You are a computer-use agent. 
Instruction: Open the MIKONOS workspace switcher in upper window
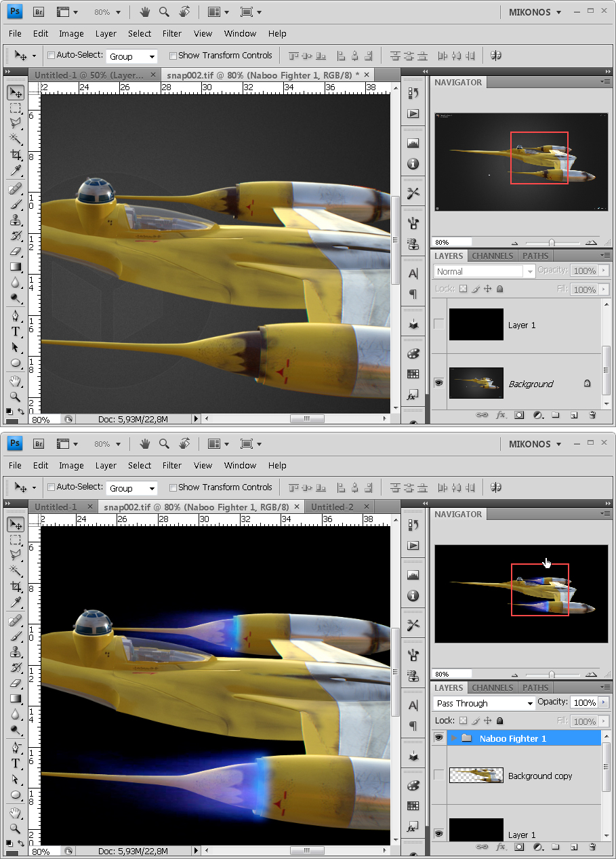(x=535, y=12)
